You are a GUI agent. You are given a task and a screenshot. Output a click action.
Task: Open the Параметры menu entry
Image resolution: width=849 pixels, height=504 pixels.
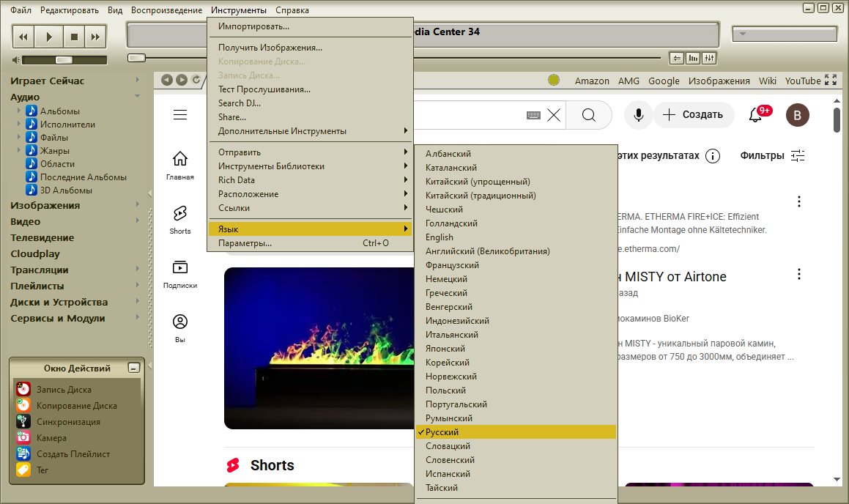tap(245, 243)
